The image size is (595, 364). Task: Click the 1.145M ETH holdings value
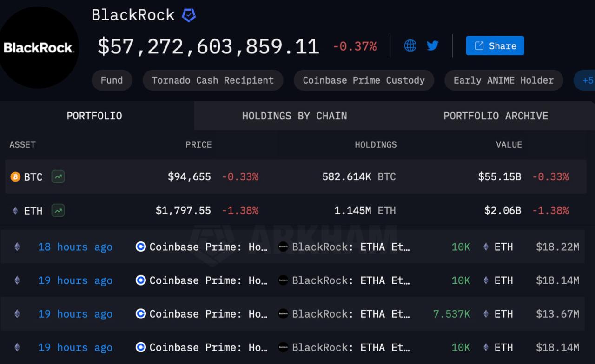click(x=365, y=210)
